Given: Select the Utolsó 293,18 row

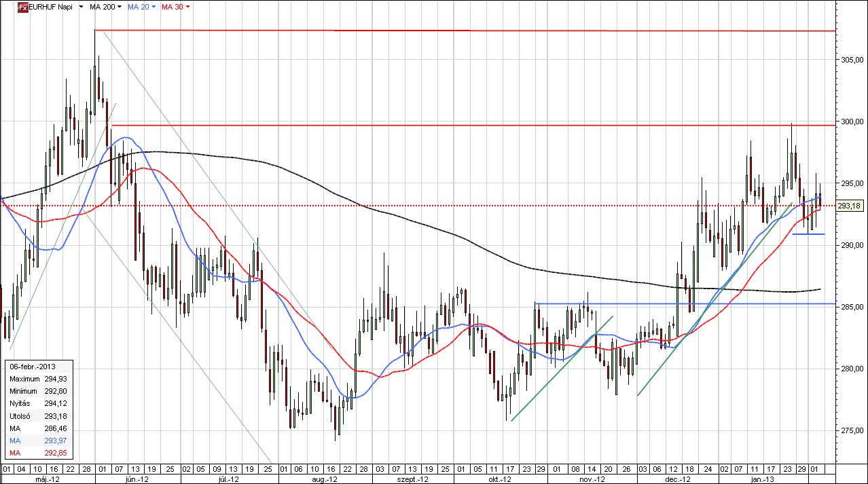Looking at the screenshot, I should [x=39, y=416].
